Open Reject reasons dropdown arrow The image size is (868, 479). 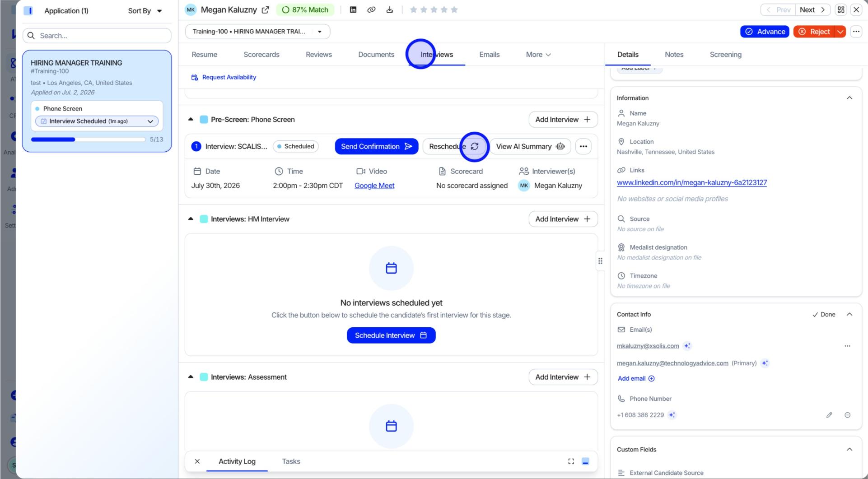pos(840,32)
